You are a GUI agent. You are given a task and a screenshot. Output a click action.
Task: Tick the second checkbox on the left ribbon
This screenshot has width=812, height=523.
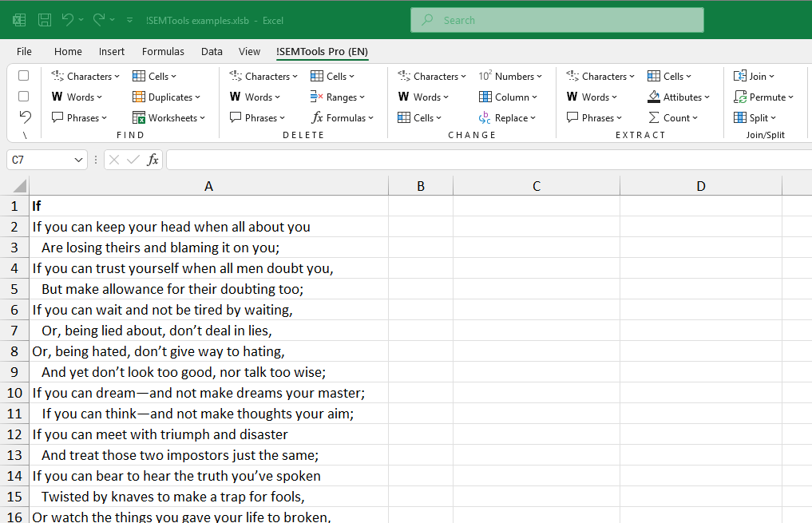23,96
